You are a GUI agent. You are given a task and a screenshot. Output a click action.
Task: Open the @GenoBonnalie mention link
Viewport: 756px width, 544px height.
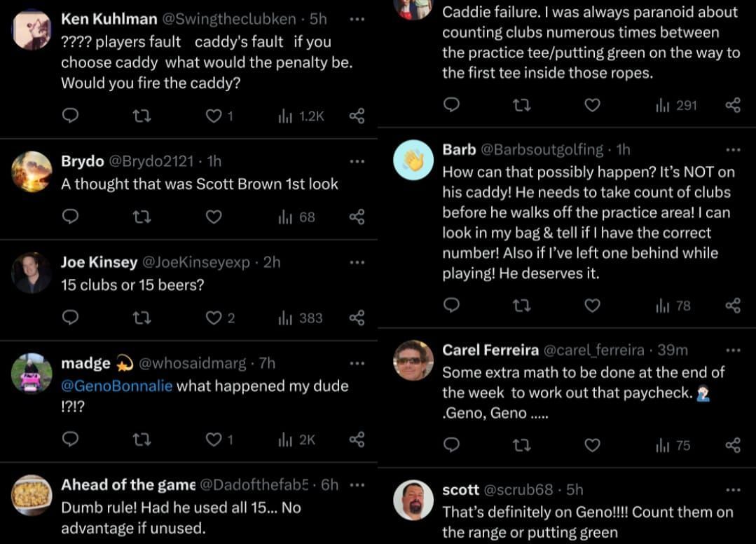click(x=116, y=386)
